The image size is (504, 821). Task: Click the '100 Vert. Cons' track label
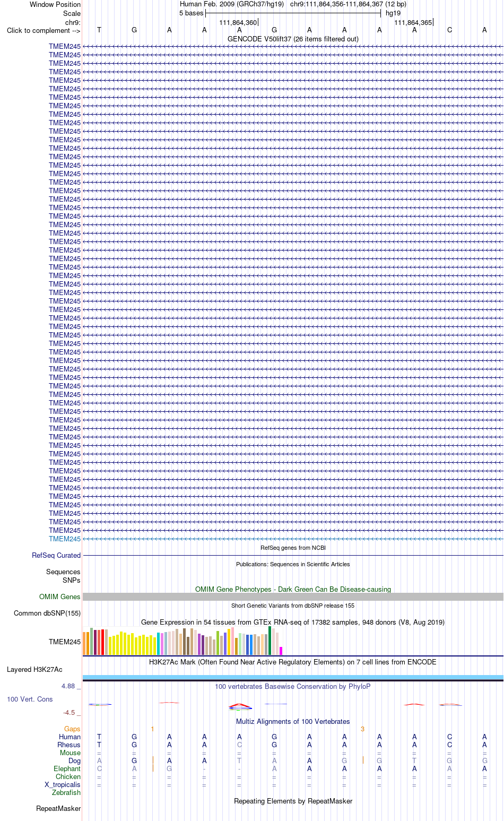[30, 699]
